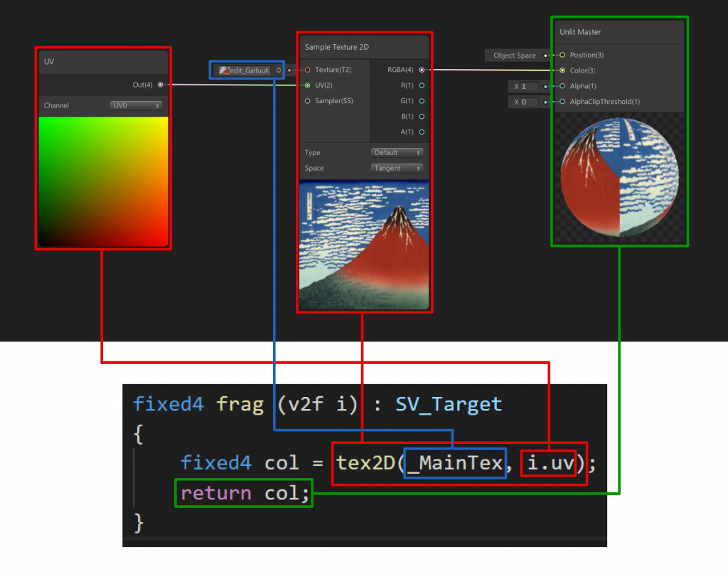728x579 pixels.
Task: Open the Space dropdown set to Tangent
Action: point(397,168)
